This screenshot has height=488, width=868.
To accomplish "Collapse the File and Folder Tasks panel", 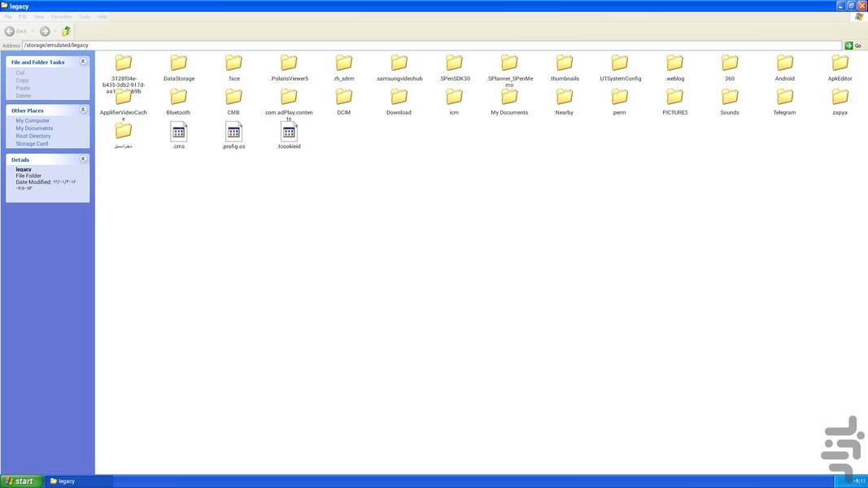I will click(83, 62).
